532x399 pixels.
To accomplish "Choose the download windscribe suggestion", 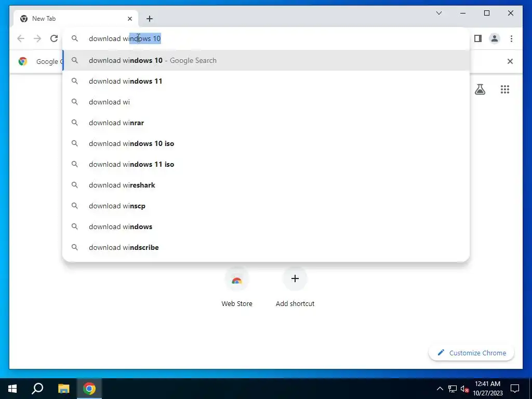I will click(266, 247).
